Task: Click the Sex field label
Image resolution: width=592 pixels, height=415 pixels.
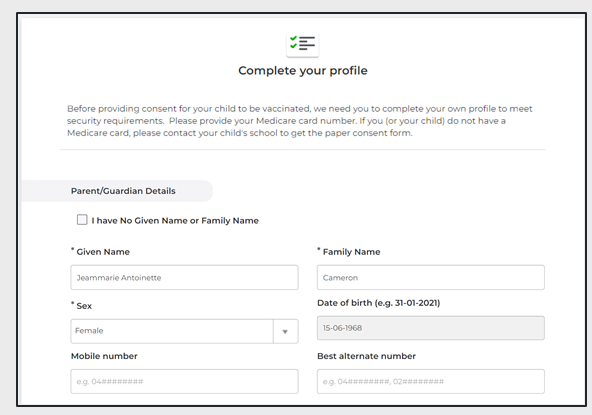Action: coord(82,305)
